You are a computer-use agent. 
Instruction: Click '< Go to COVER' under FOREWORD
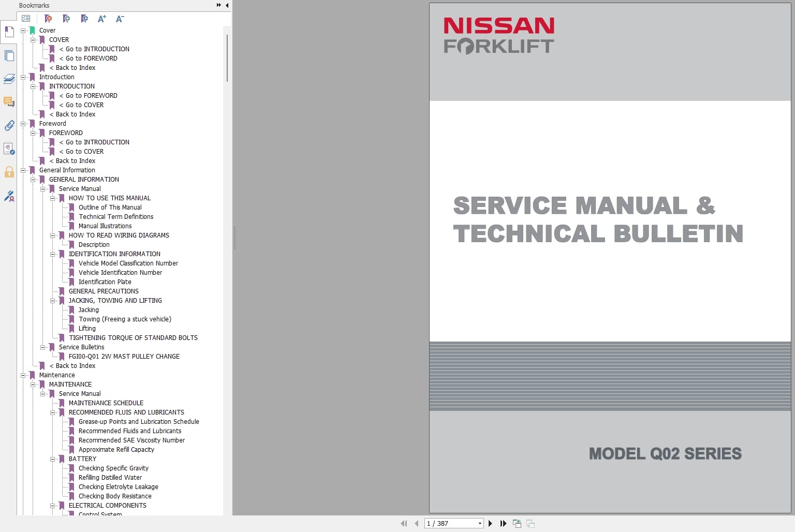click(x=81, y=152)
